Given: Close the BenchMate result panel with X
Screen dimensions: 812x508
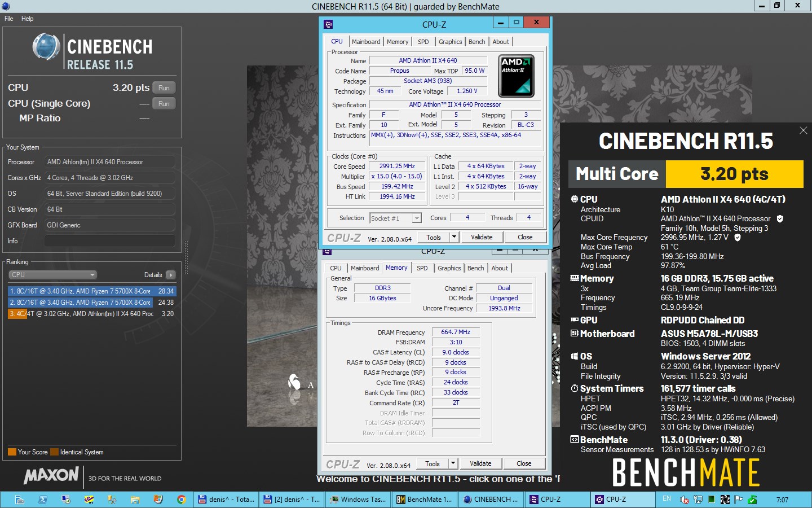Looking at the screenshot, I should point(804,130).
